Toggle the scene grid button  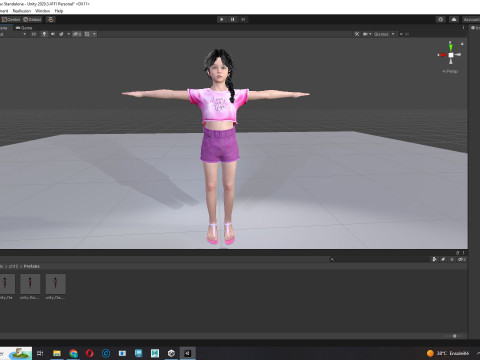click(87, 34)
